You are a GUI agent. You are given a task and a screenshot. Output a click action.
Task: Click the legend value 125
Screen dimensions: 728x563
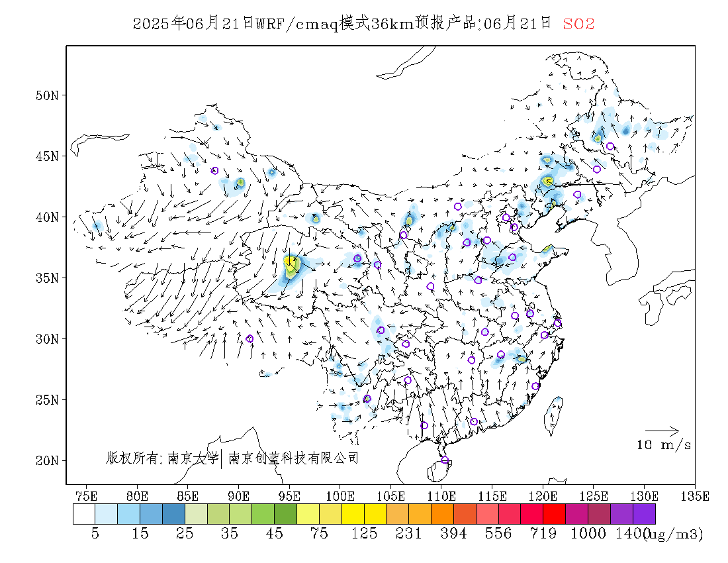click(364, 533)
